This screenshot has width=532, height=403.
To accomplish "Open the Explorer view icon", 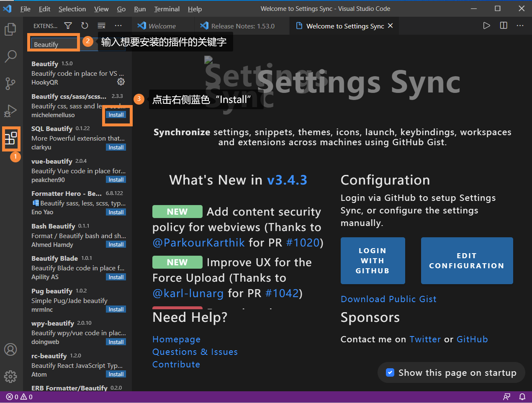I will (10, 29).
